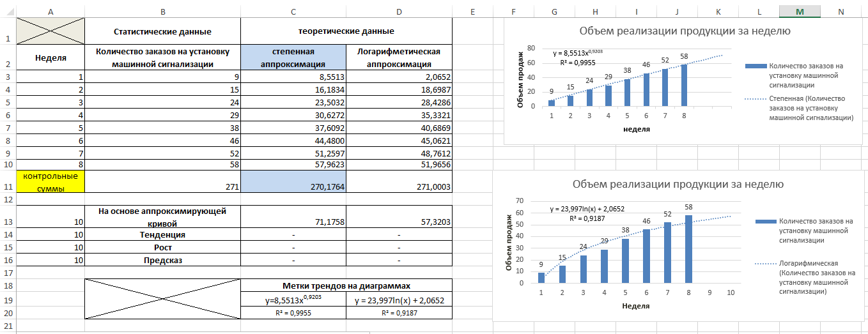Select forecast cell 57,3203
The height and width of the screenshot is (334, 868).
(x=399, y=217)
